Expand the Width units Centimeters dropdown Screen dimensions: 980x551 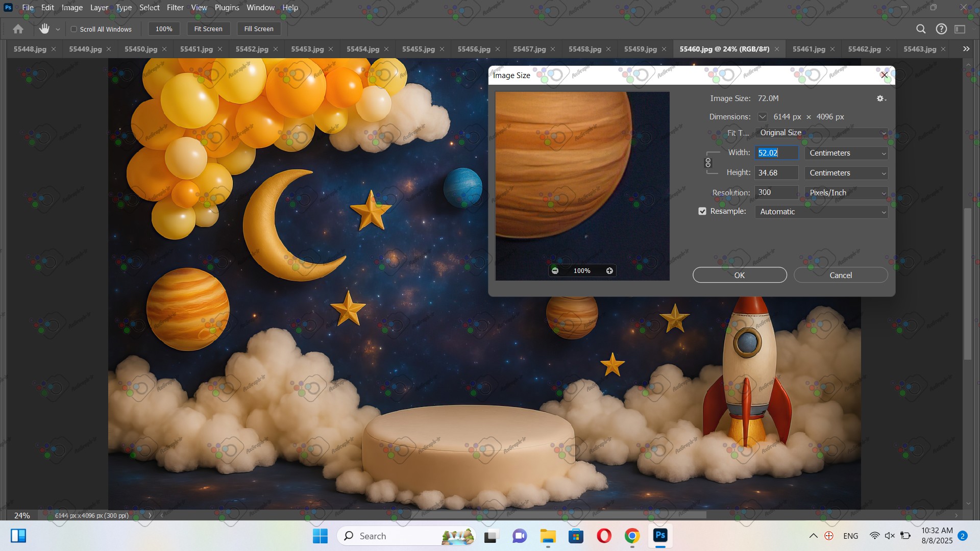pyautogui.click(x=846, y=153)
